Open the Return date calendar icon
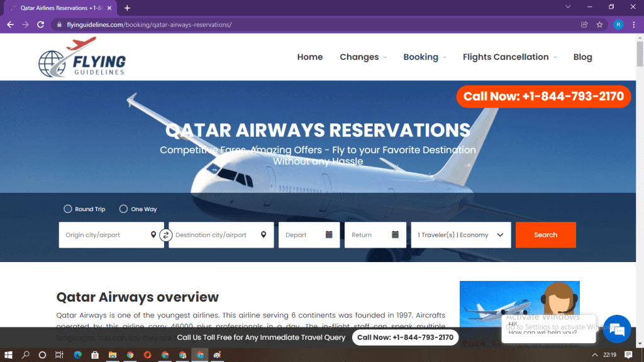The width and height of the screenshot is (644, 362). pos(395,234)
